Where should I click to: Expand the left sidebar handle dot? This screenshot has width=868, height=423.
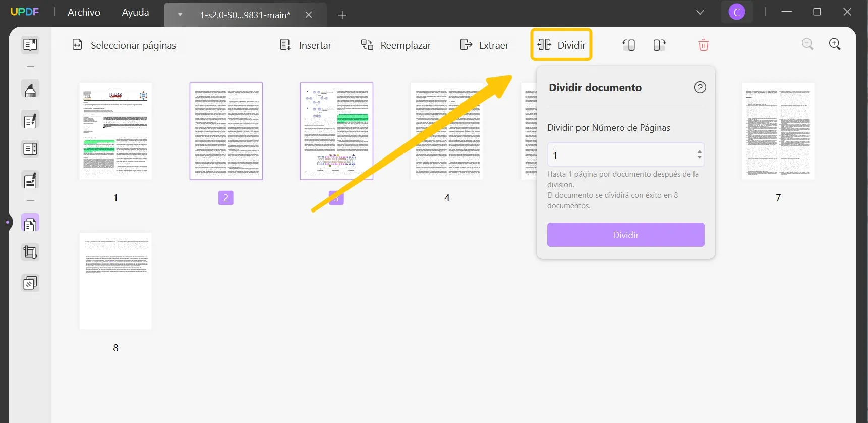pos(7,222)
